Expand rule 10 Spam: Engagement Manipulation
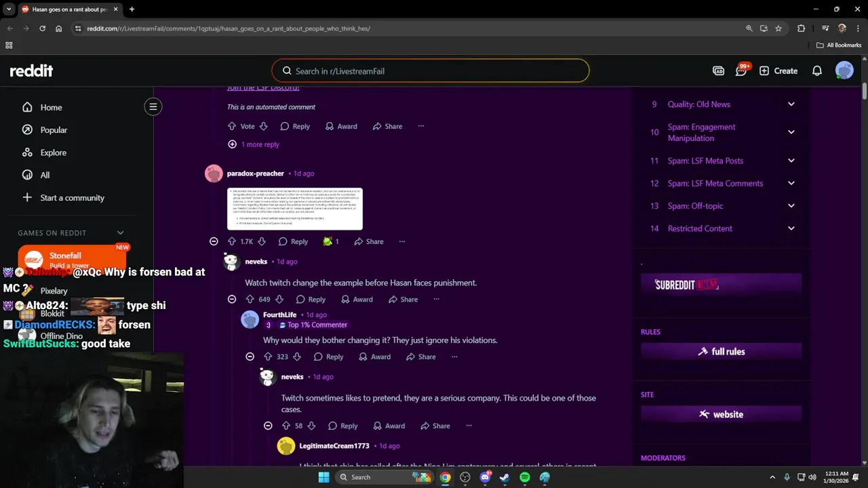The height and width of the screenshot is (488, 868). pyautogui.click(x=791, y=132)
